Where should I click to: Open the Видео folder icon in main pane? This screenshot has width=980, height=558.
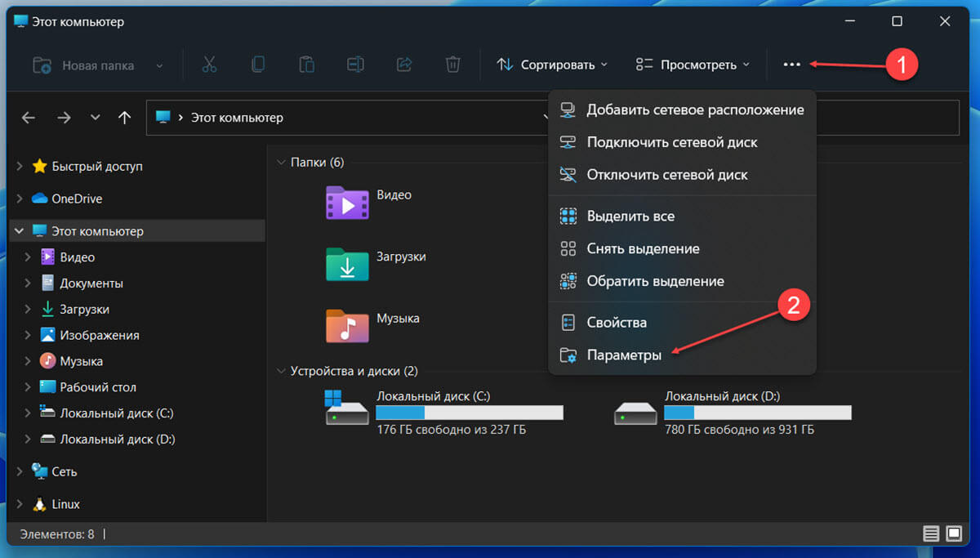point(347,202)
